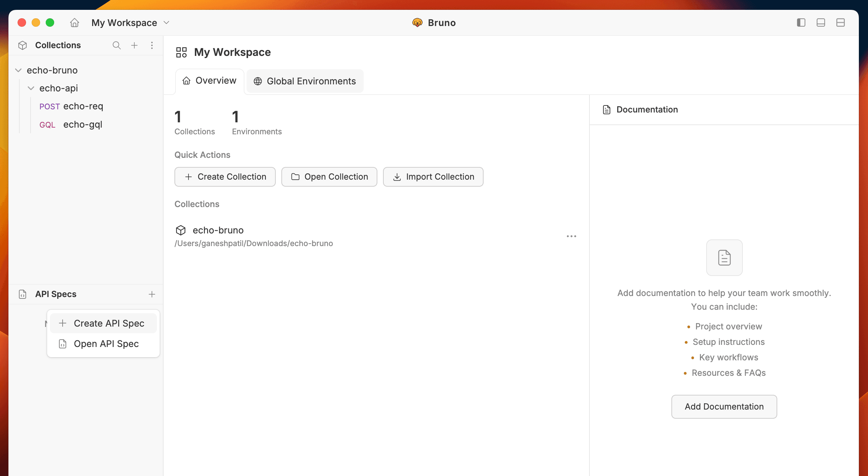Switch to Global Environments tab
The width and height of the screenshot is (868, 476).
[305, 81]
